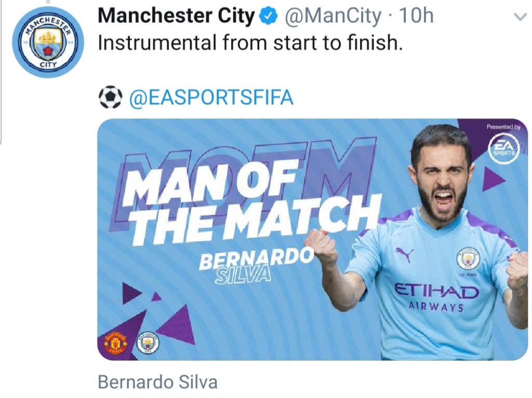Click the soccer ball emoji in the tweet

[x=110, y=95]
